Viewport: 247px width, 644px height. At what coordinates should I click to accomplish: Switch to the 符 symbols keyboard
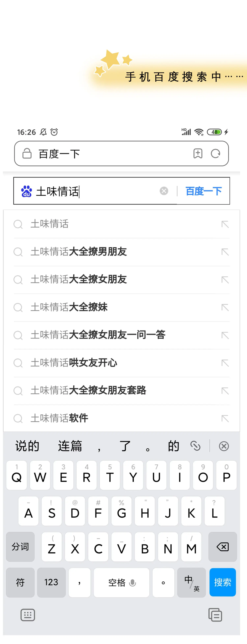[x=20, y=582]
